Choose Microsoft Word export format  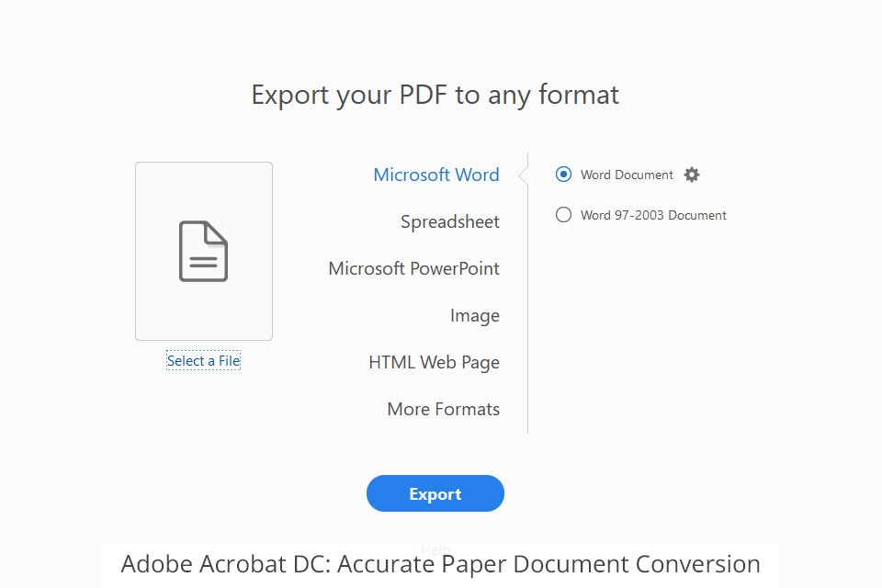coord(436,175)
